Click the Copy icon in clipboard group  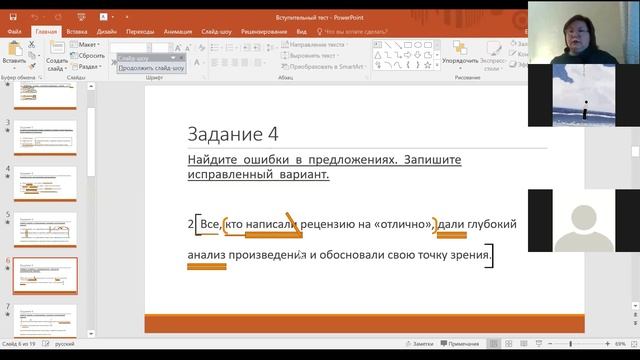tap(32, 55)
